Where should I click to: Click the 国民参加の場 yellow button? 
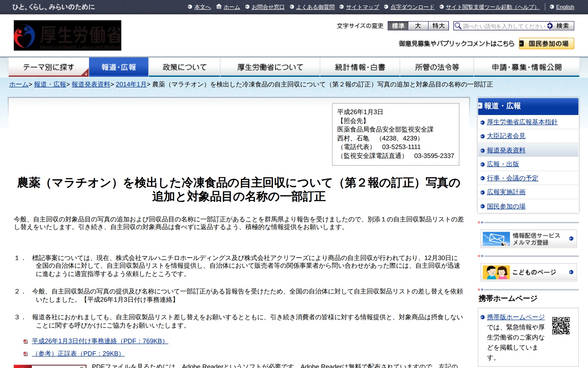[546, 44]
